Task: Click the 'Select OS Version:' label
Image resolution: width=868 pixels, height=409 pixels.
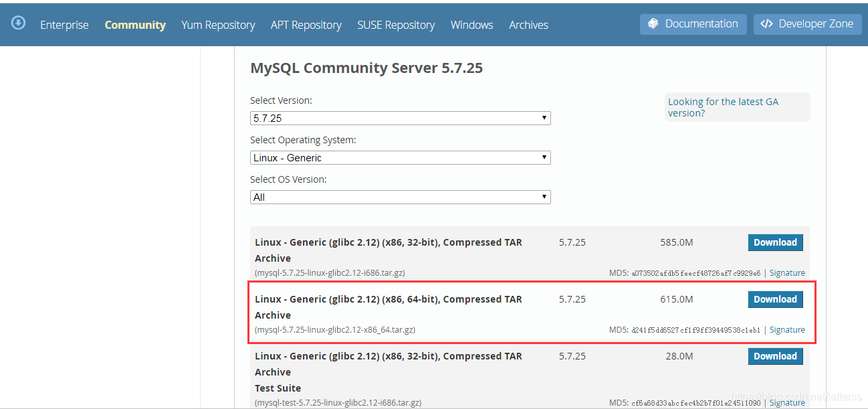Action: [x=288, y=179]
